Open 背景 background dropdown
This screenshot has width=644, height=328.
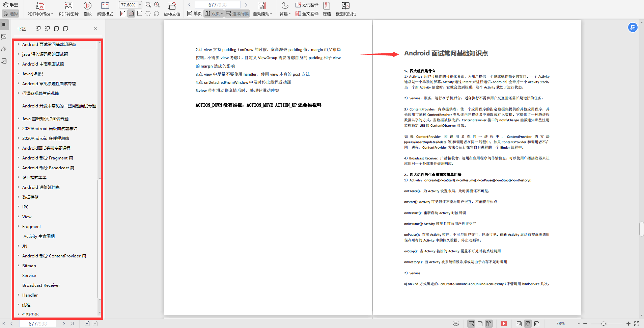(x=285, y=9)
